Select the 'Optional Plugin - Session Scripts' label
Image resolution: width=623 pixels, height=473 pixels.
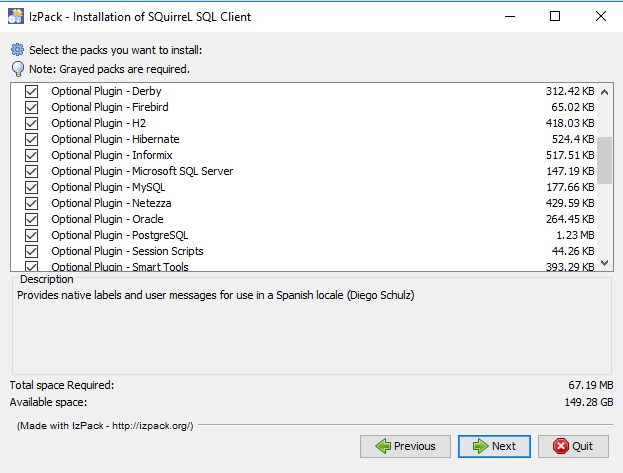coord(127,251)
